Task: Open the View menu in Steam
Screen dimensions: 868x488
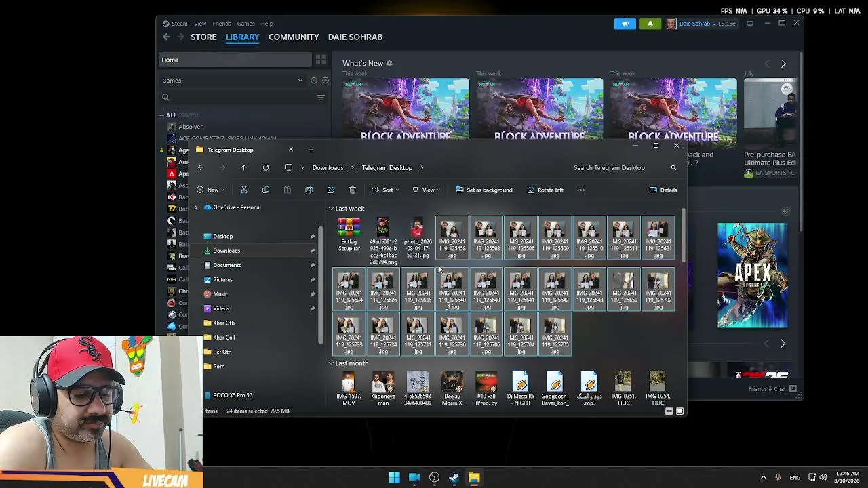Action: [200, 24]
